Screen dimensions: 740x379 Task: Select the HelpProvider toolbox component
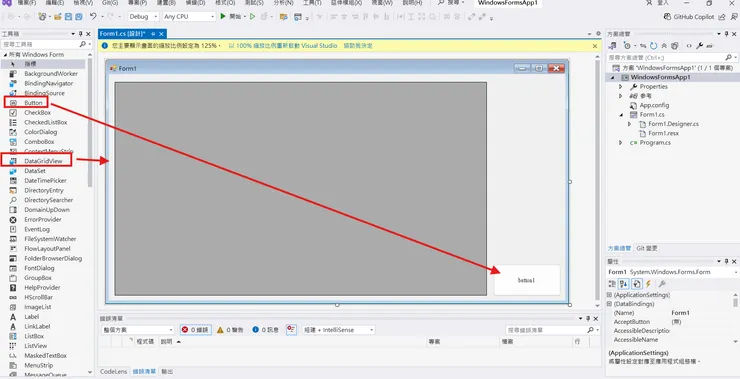coord(42,287)
